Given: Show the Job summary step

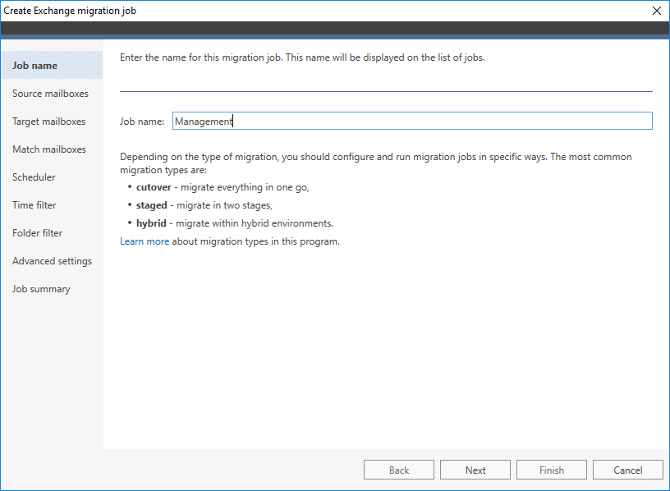Looking at the screenshot, I should click(41, 289).
